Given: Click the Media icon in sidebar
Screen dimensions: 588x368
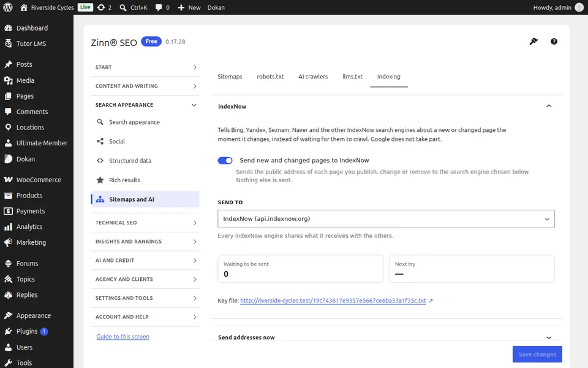Looking at the screenshot, I should [x=8, y=80].
